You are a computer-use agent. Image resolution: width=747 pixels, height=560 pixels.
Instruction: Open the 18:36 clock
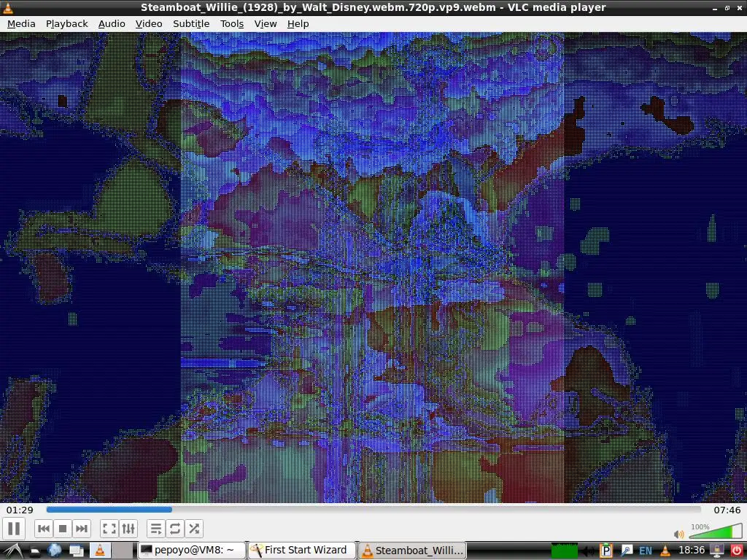point(692,551)
